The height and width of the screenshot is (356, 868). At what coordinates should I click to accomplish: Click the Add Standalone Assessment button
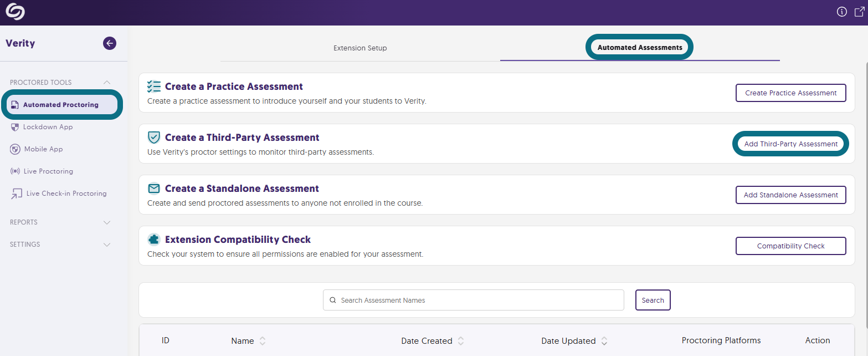790,195
